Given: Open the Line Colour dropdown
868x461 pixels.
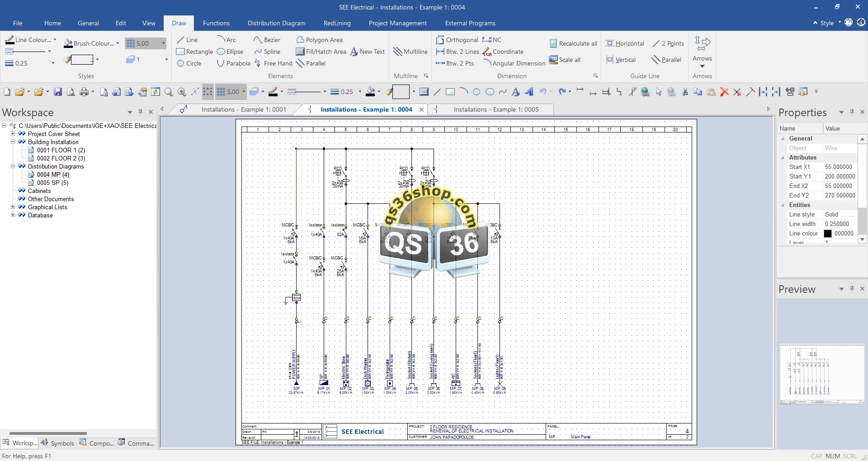Looking at the screenshot, I should 55,40.
